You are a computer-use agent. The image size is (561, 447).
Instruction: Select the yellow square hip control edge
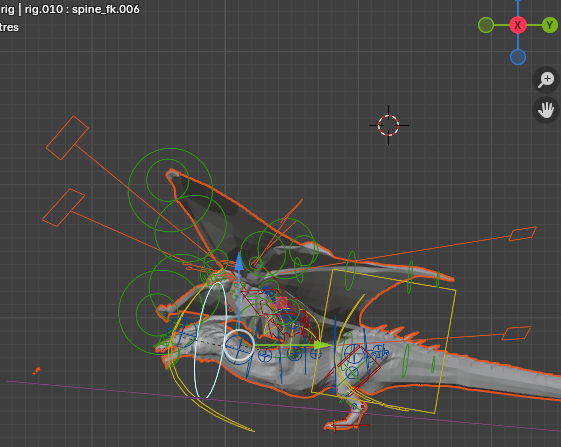pyautogui.click(x=384, y=342)
